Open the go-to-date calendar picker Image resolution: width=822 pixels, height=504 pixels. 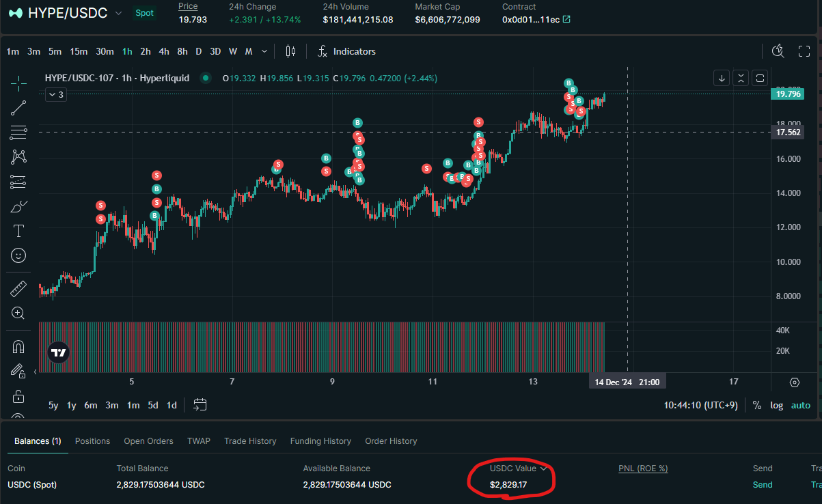(x=200, y=405)
